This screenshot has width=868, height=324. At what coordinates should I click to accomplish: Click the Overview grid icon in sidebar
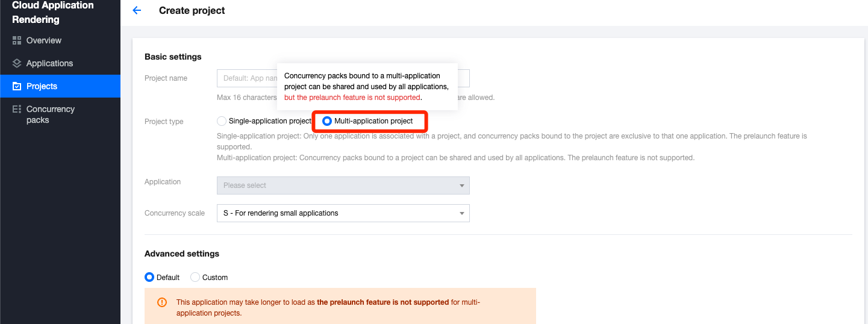(17, 40)
